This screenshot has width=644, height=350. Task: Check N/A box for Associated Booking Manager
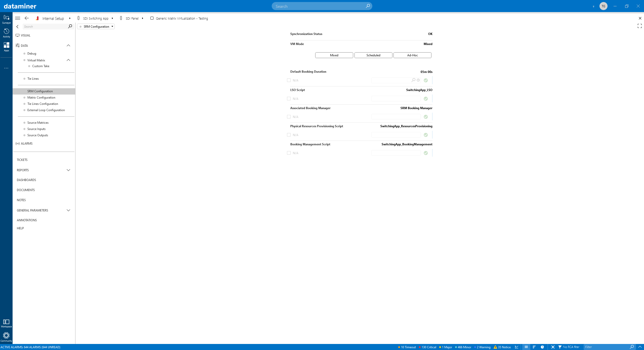click(289, 117)
